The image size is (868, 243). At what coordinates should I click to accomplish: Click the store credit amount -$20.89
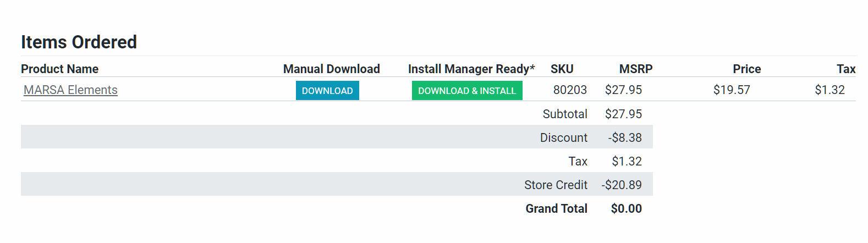tap(622, 185)
